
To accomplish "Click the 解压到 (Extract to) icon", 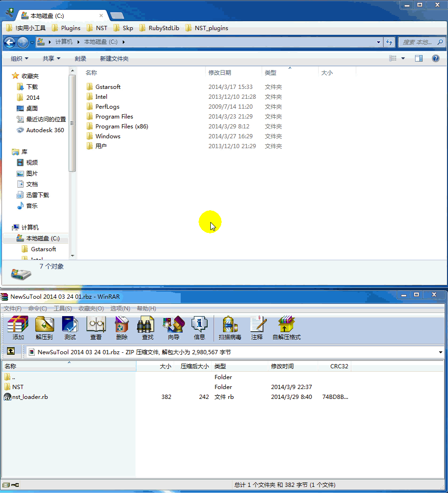I will (x=44, y=328).
